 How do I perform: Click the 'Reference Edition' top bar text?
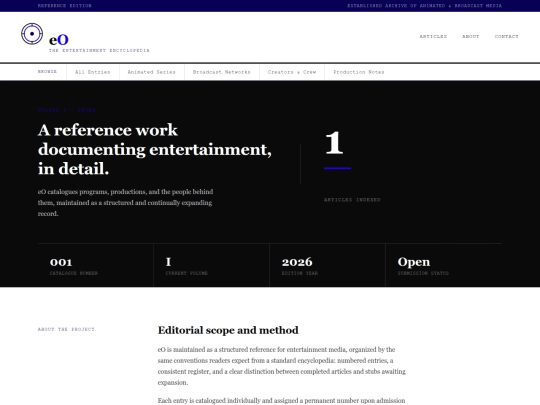[x=65, y=6]
